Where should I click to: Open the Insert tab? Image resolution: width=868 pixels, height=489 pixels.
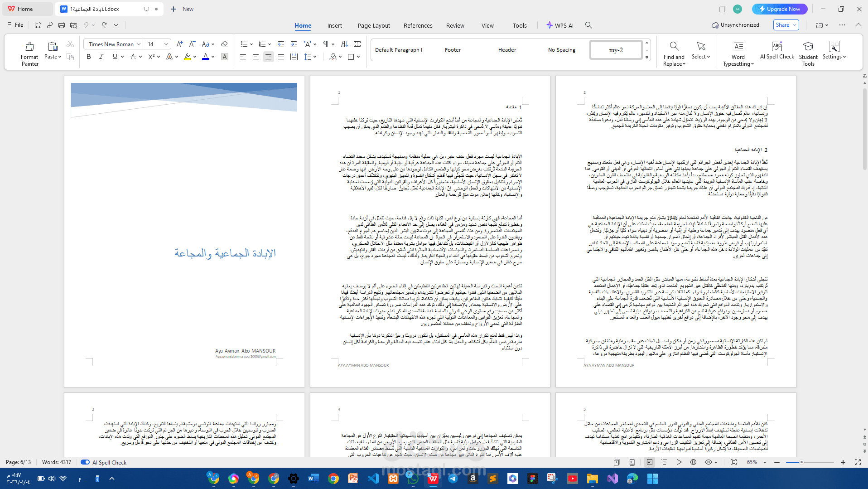click(x=335, y=25)
